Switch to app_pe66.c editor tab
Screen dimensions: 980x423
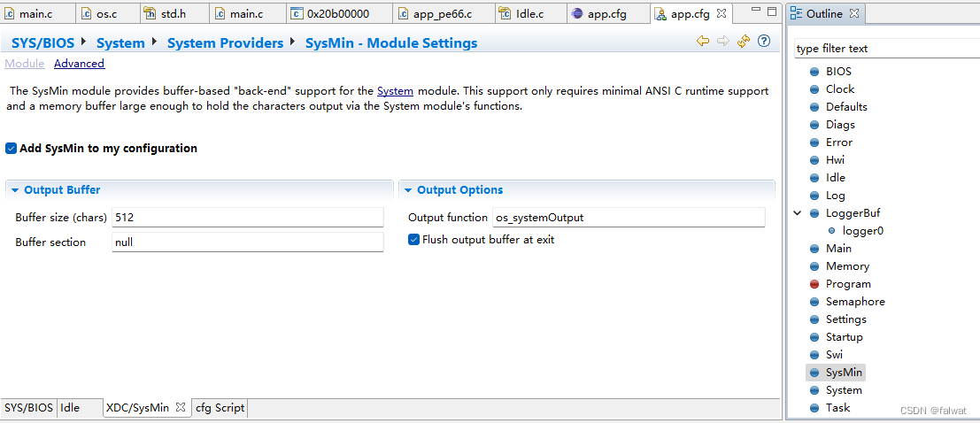(444, 13)
